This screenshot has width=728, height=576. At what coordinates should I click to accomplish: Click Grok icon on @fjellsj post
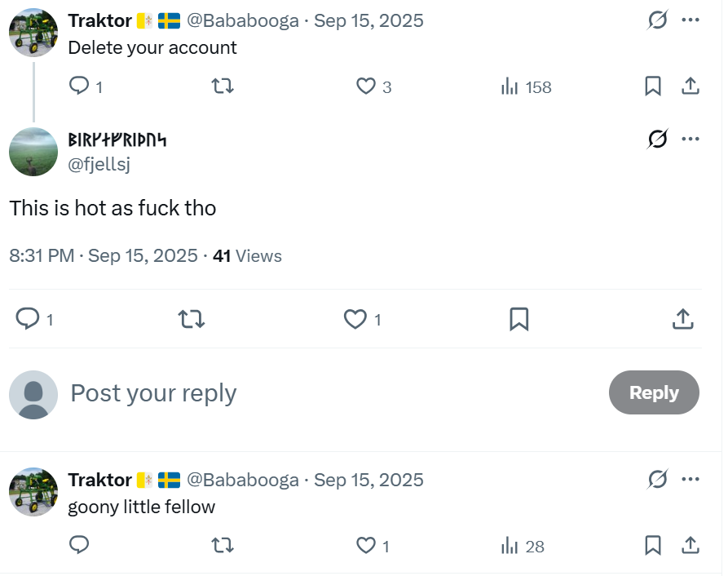point(657,140)
